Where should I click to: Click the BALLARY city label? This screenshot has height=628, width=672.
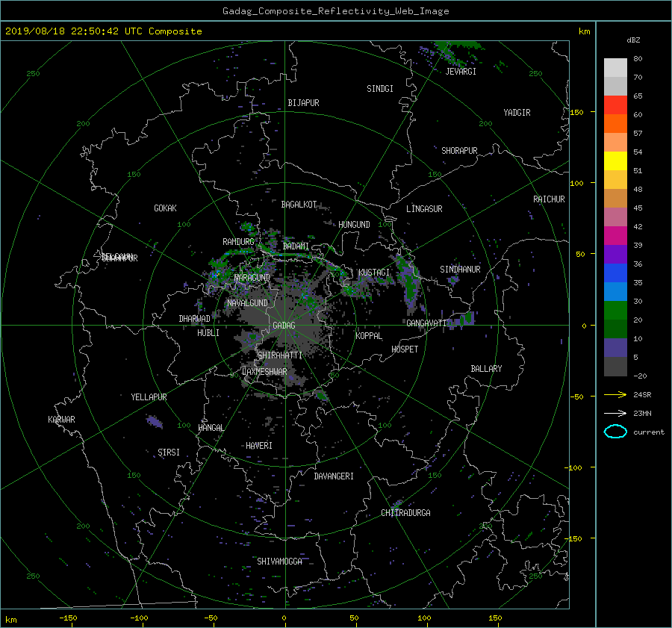(486, 369)
